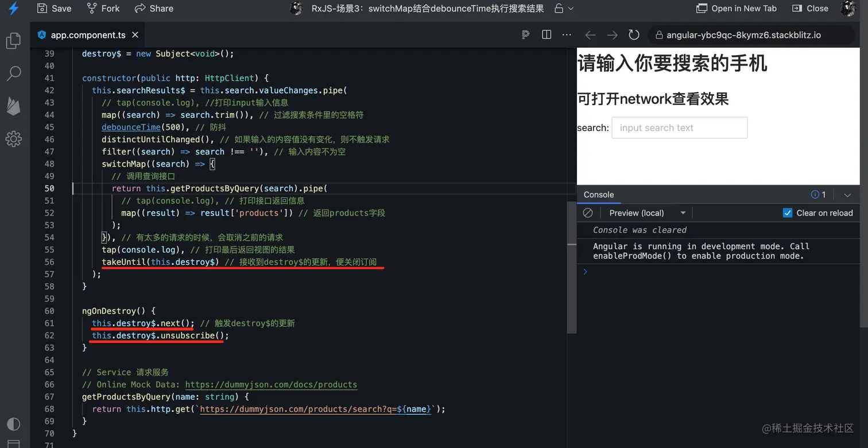Viewport: 868px width, 448px height.
Task: Toggle the light/dark theme icon
Action: [x=13, y=424]
